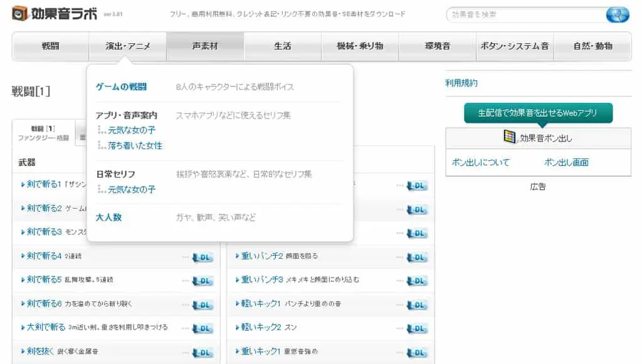
Task: Open the ボタン・システム音 navigation menu
Action: [515, 46]
